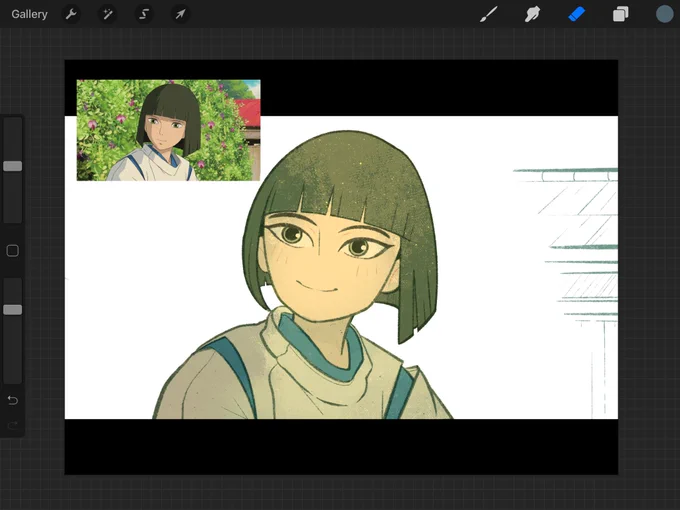Activate the Transform arrow tool
Image resolution: width=680 pixels, height=510 pixels.
pyautogui.click(x=180, y=14)
